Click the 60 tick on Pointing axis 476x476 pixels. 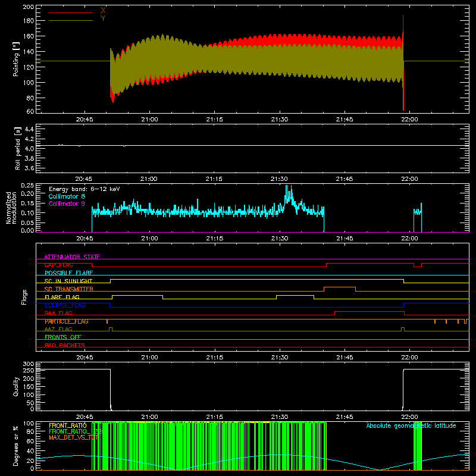(30, 111)
